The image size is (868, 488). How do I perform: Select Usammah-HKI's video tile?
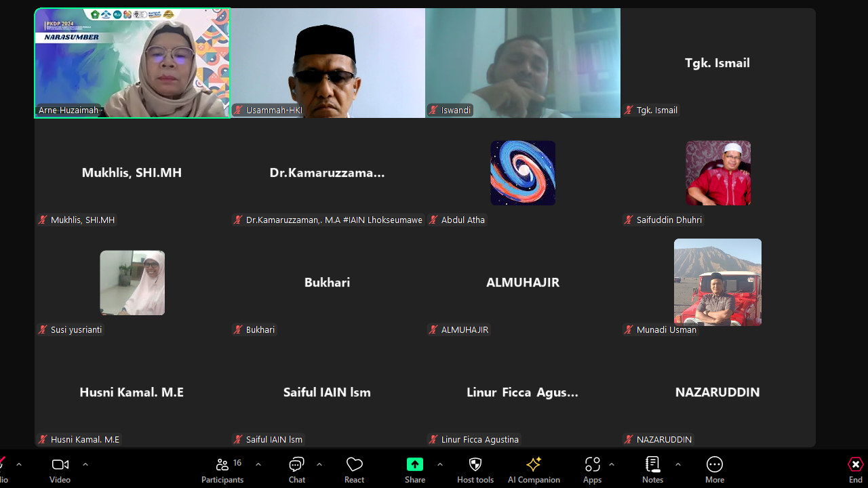pyautogui.click(x=328, y=63)
